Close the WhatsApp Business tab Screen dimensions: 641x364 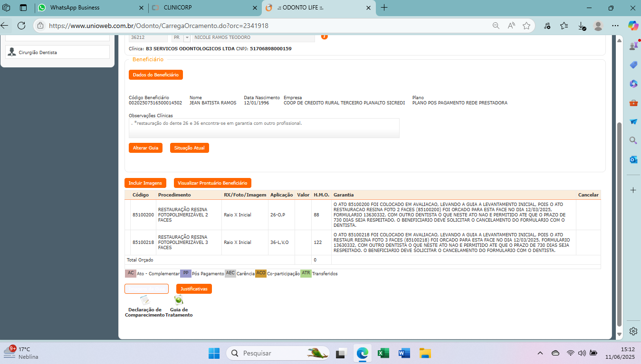(141, 8)
